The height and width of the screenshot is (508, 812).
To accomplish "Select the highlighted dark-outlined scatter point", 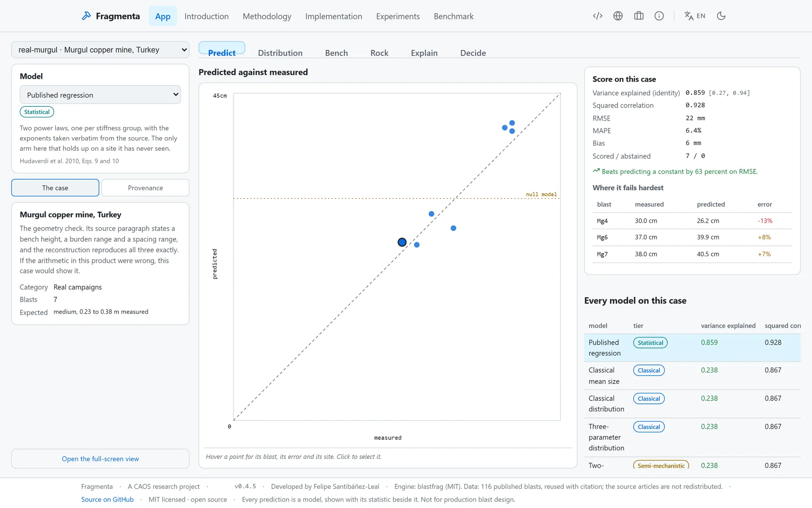I will tap(402, 242).
